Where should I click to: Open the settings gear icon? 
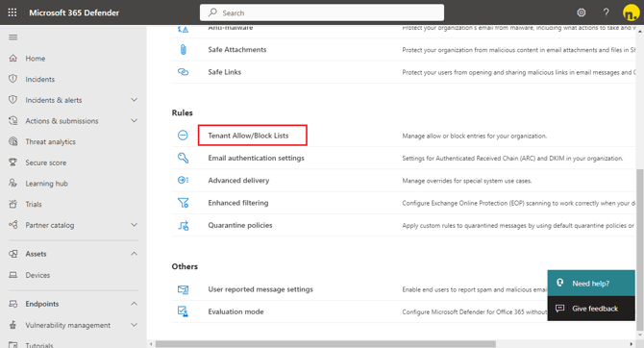[x=582, y=12]
